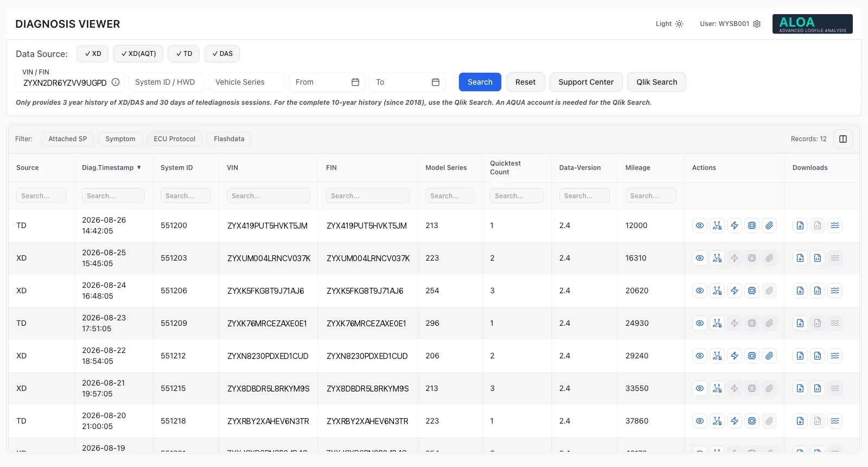
Task: Open stethoscope diagnosis icon for system 551200
Action: [x=717, y=225]
